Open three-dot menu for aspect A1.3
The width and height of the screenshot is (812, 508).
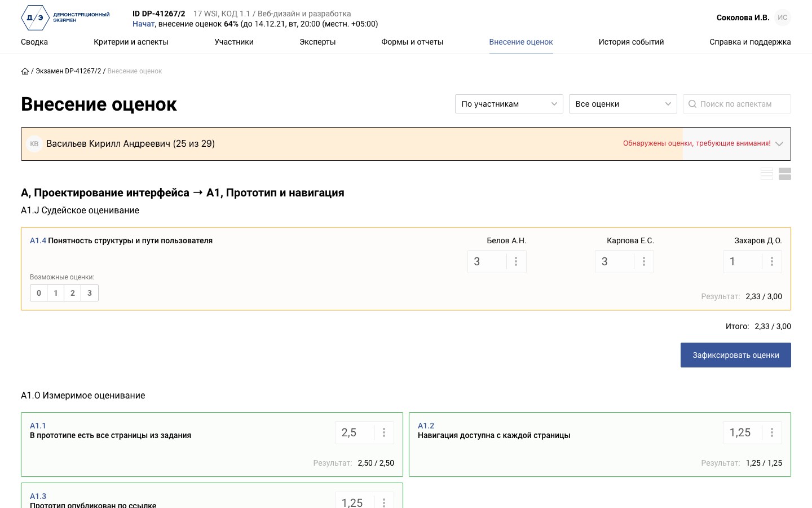pyautogui.click(x=384, y=502)
